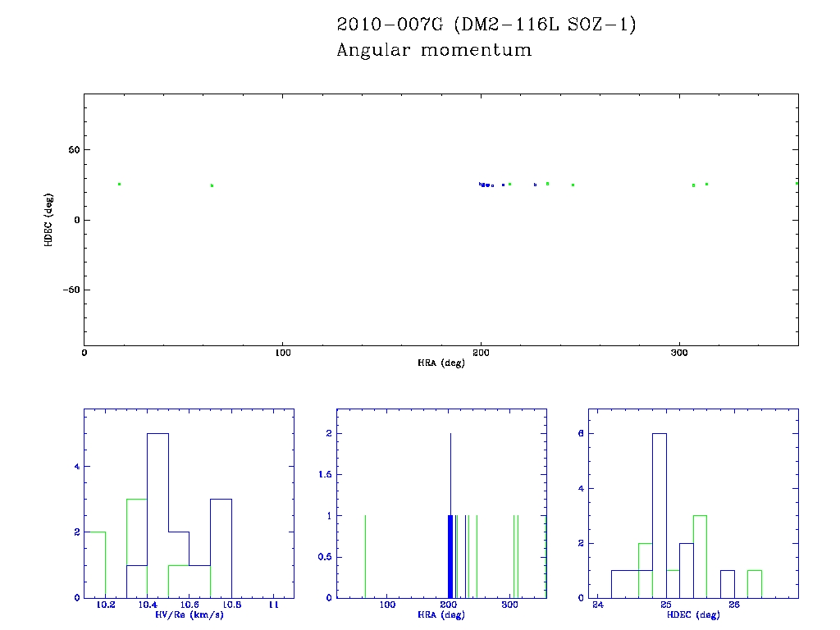840x630 pixels.
Task: Click the '10.2' tick of HV/Re histogram
Action: click(106, 605)
